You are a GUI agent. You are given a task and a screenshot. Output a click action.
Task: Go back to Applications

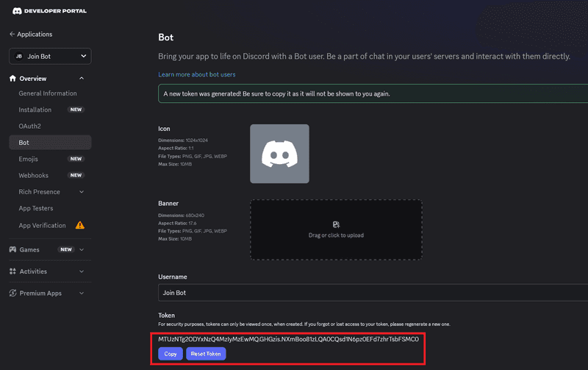pos(35,34)
